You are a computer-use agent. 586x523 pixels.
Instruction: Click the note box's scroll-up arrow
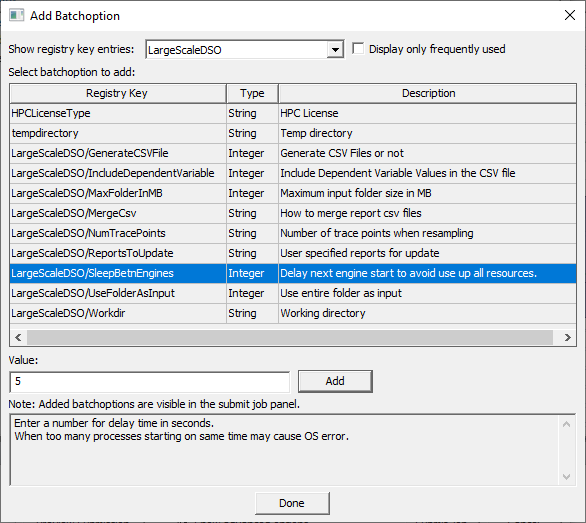point(567,424)
